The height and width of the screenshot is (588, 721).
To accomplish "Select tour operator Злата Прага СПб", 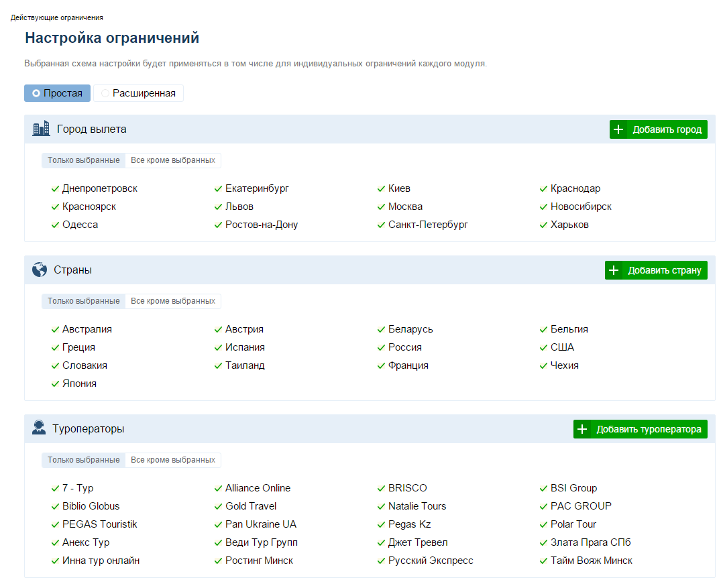I will point(590,542).
